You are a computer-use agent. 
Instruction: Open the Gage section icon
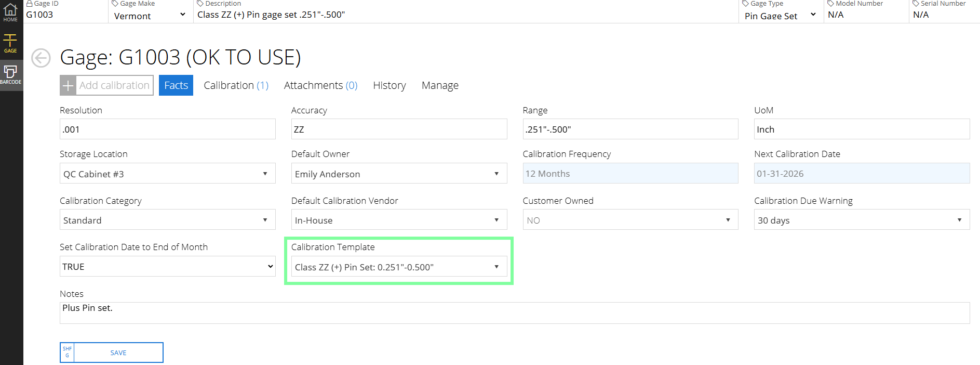10,44
